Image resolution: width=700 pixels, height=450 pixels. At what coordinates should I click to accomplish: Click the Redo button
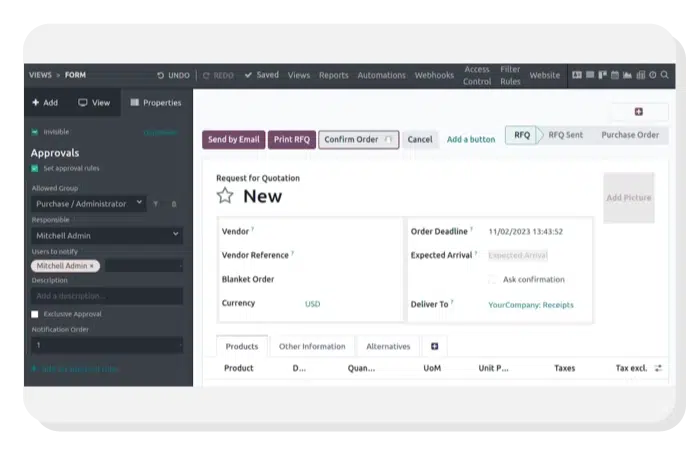coord(218,75)
